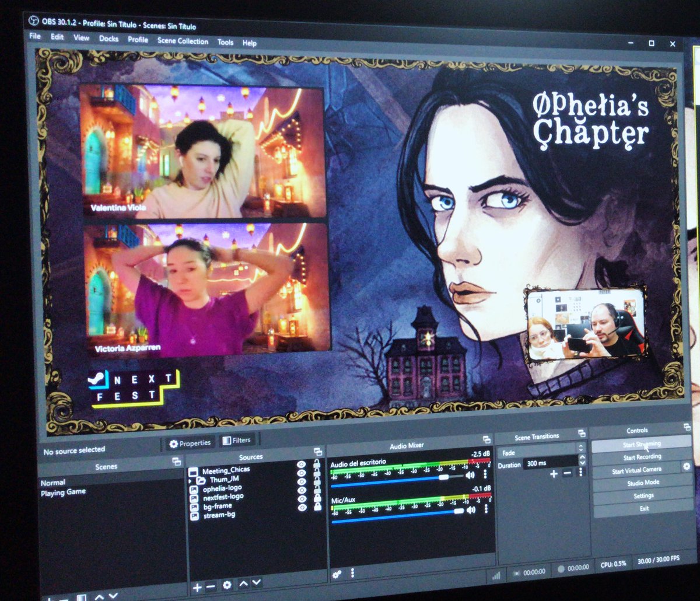Open the Tools menu
Viewport: 700px width, 601px height.
(225, 42)
